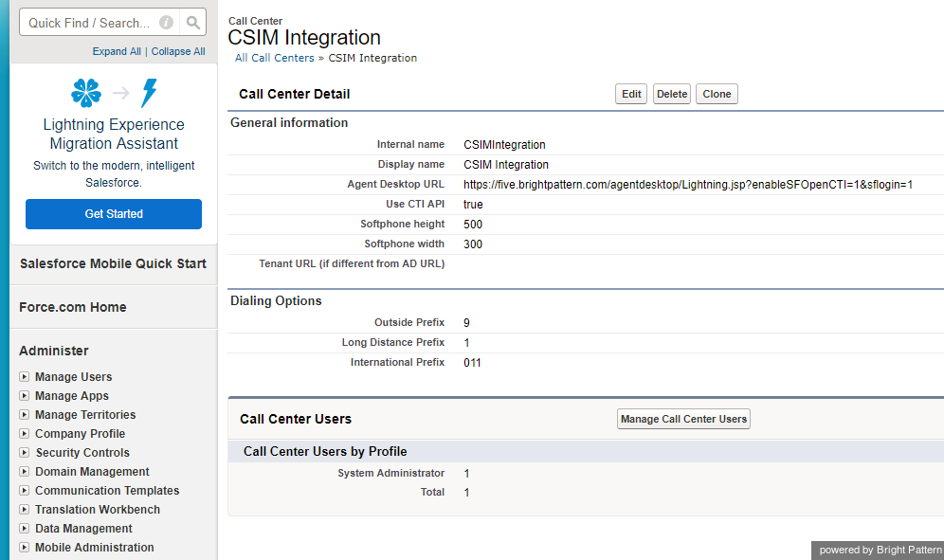Click Display name value CSIM Integration
This screenshot has width=944, height=560.
click(506, 165)
